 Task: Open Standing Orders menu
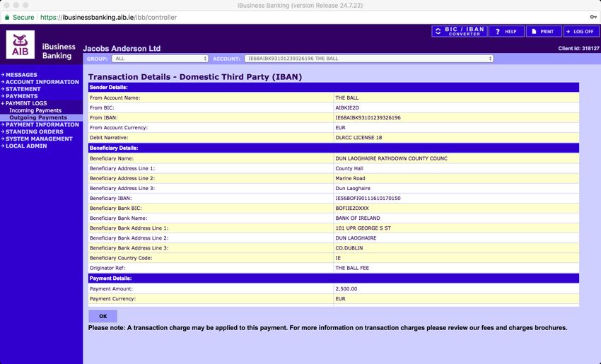(35, 131)
